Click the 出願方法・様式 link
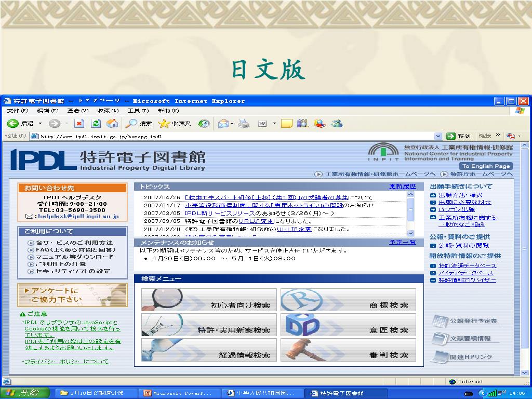532x399 pixels. coord(460,195)
